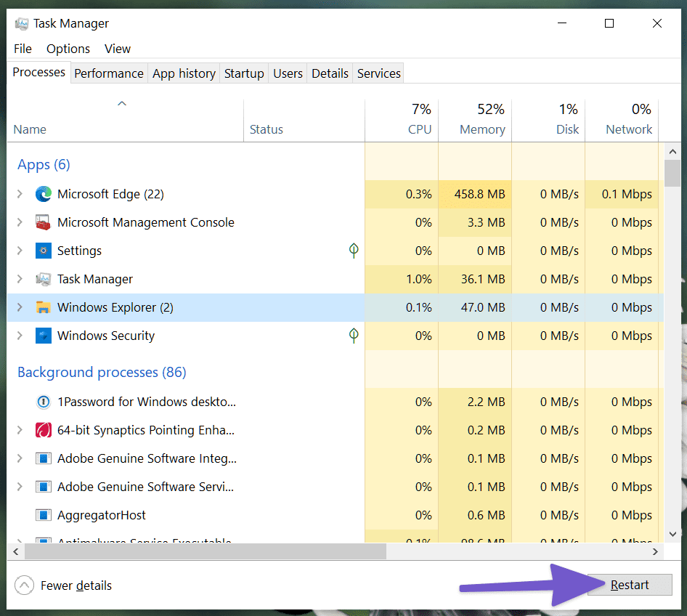
Task: Click the Microsoft Management Console toolbox icon
Action: [x=44, y=222]
